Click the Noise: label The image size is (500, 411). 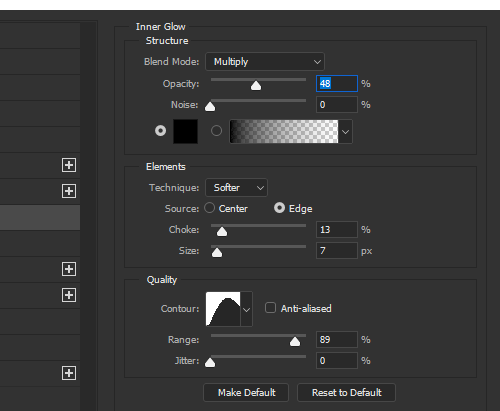[185, 105]
